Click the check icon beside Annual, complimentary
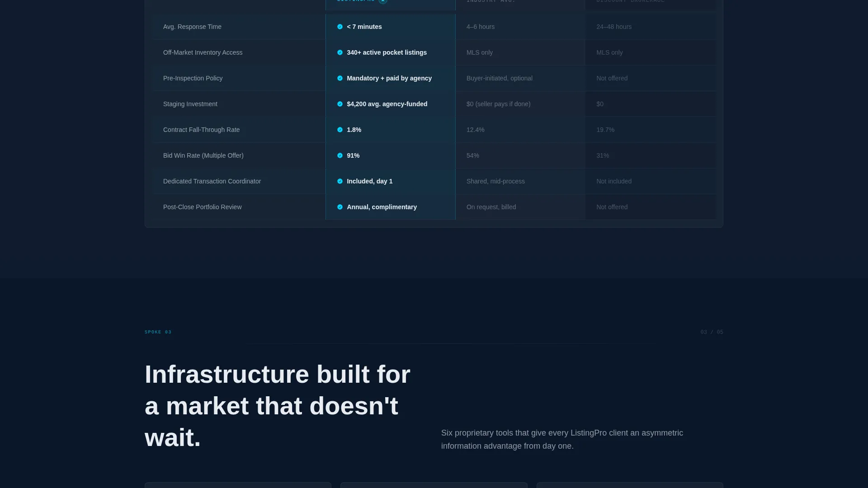 pyautogui.click(x=340, y=207)
